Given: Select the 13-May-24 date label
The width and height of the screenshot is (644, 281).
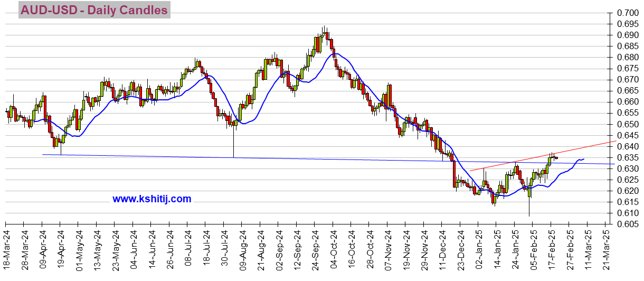Looking at the screenshot, I should [x=98, y=250].
